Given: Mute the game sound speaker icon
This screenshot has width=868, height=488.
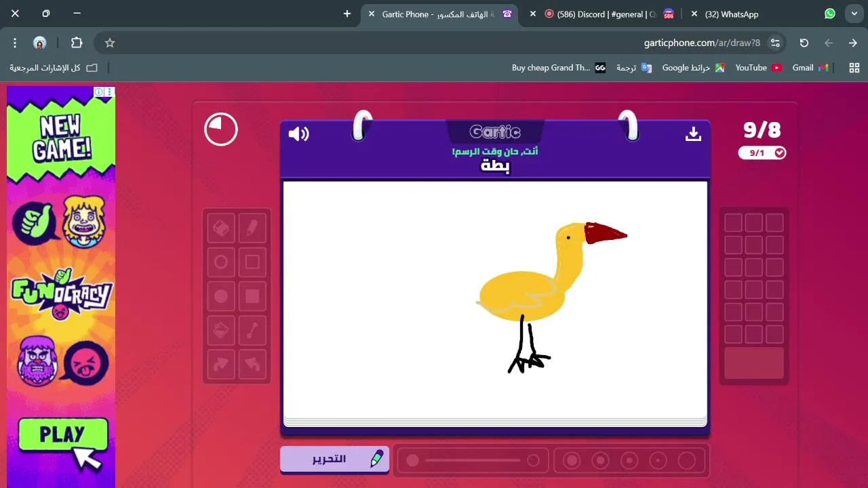Looking at the screenshot, I should point(298,134).
